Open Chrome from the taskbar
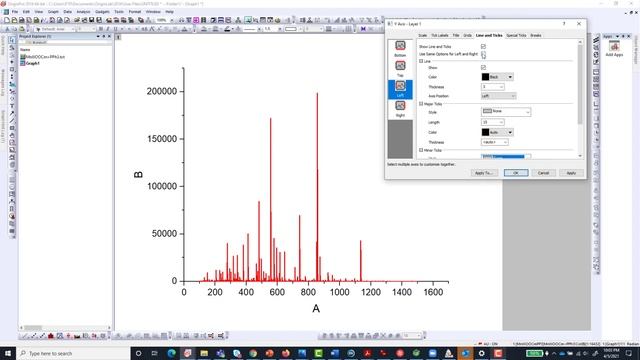 tap(253, 353)
